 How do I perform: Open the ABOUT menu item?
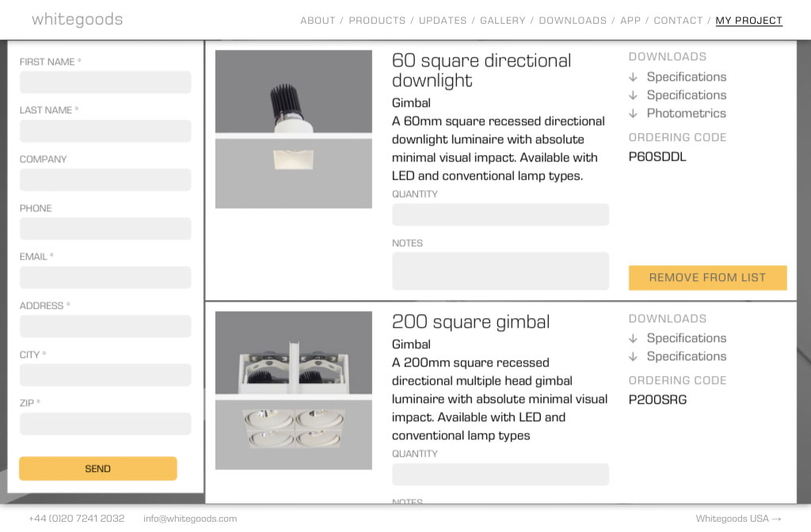(318, 21)
